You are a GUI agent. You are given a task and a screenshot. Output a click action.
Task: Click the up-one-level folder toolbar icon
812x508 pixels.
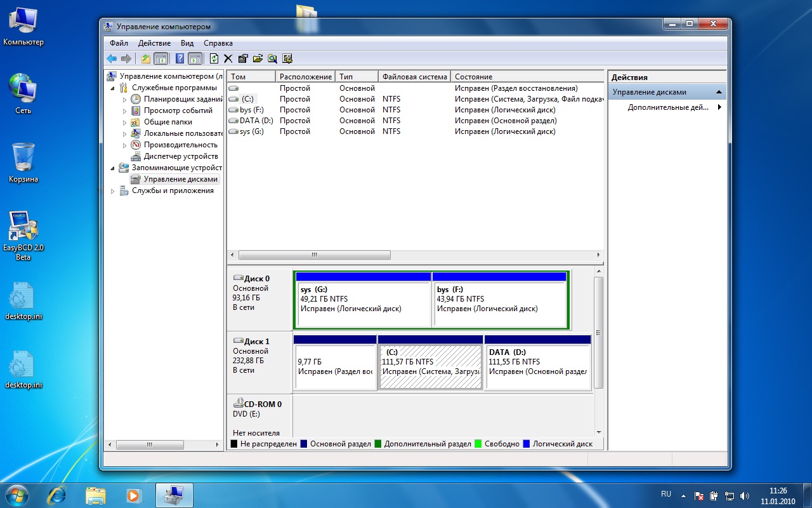[146, 58]
